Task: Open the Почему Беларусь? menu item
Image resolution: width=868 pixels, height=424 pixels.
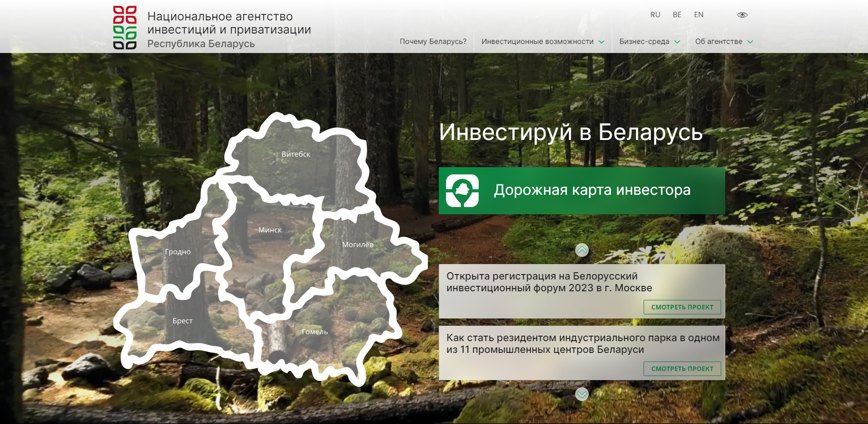Action: pos(433,42)
